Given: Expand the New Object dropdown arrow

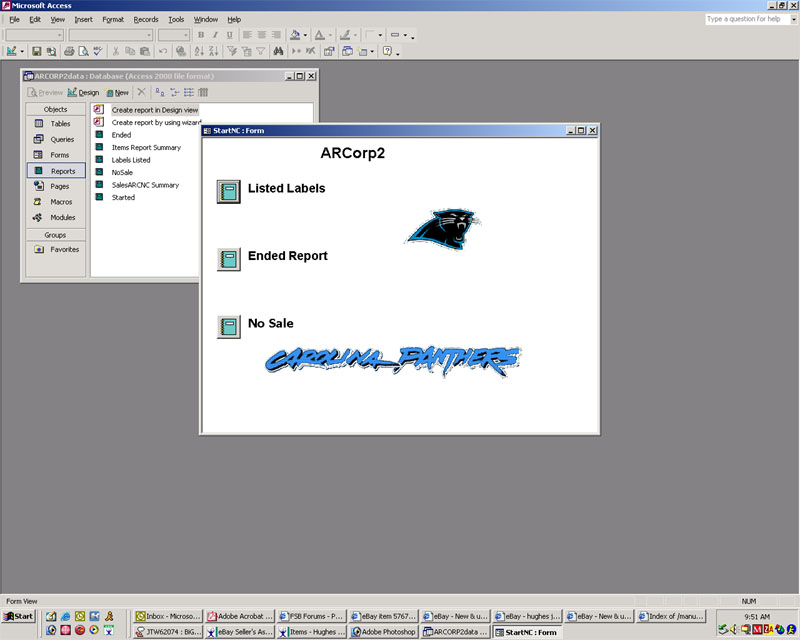Looking at the screenshot, I should (372, 52).
